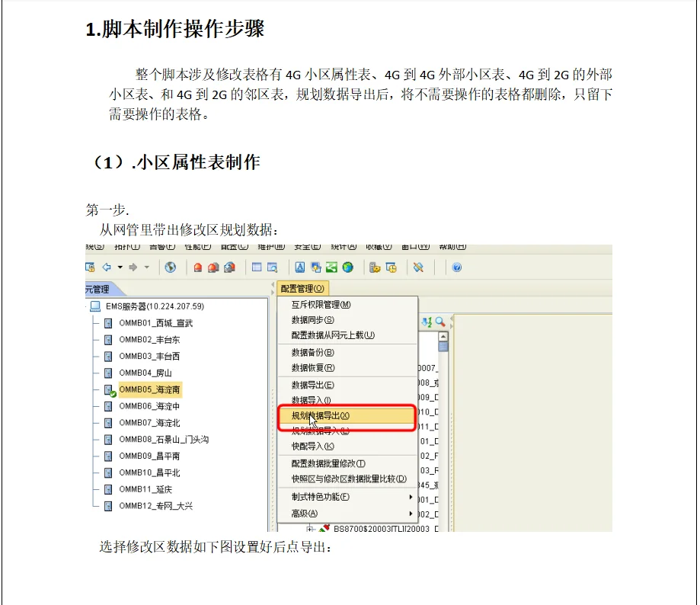Open help via the question mark toolbar icon
The height and width of the screenshot is (605, 700).
tap(456, 267)
